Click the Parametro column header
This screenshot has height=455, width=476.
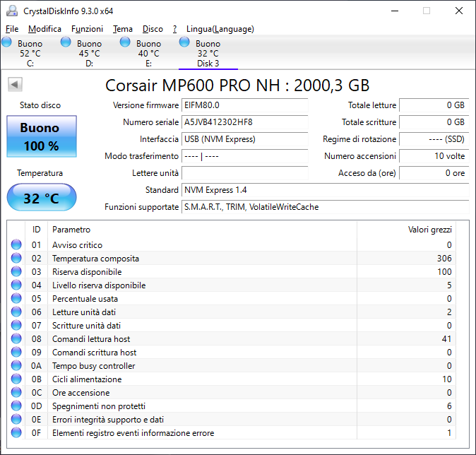pos(202,230)
